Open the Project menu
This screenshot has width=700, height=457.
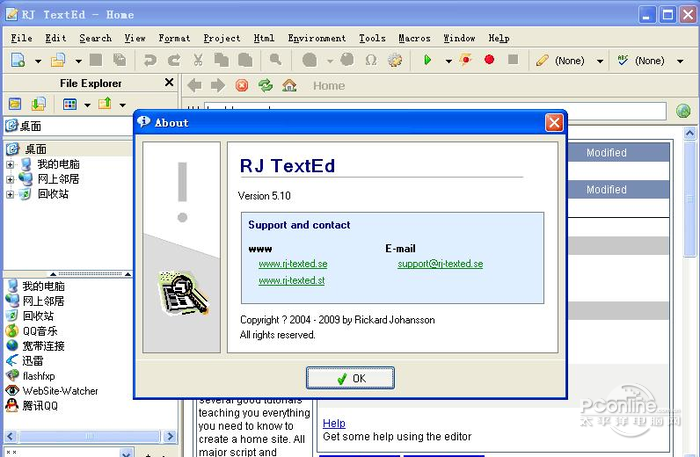(x=222, y=38)
